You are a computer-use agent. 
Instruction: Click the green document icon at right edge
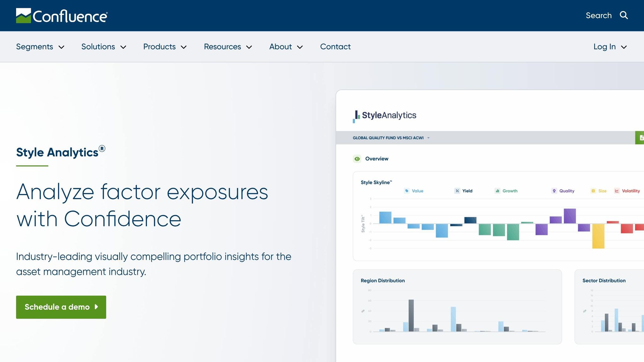640,138
